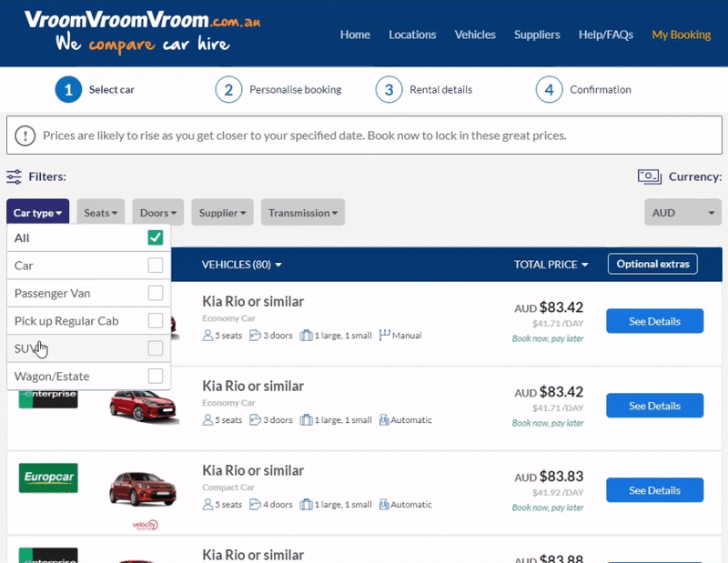This screenshot has width=728, height=563.
Task: Click the filters slider icon
Action: pos(15,176)
